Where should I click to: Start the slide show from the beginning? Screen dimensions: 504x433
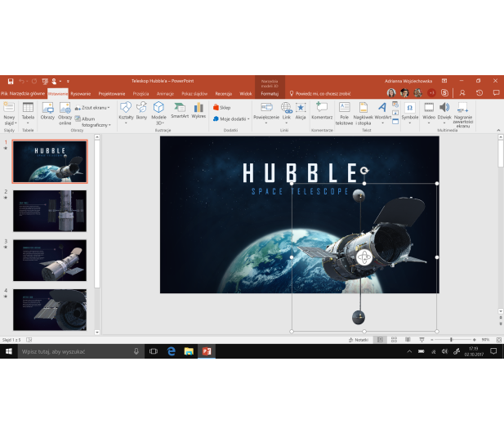click(x=45, y=81)
